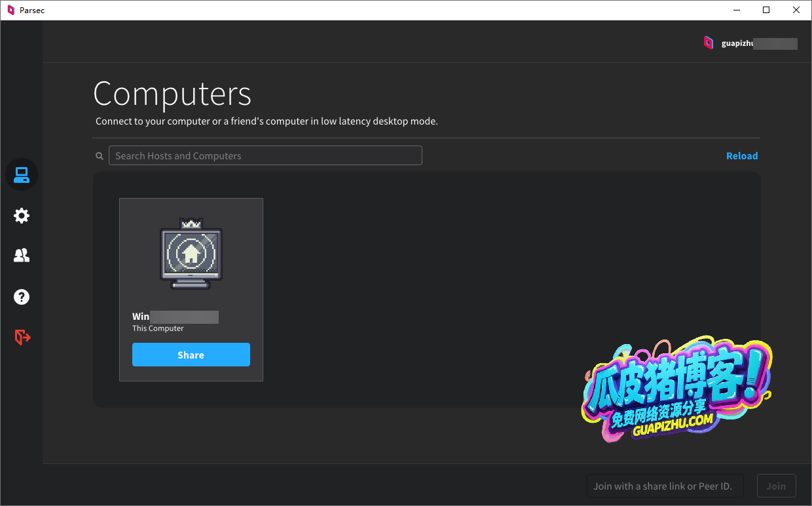Open the Friends panel icon
Screen dimensions: 812x506
[22, 256]
